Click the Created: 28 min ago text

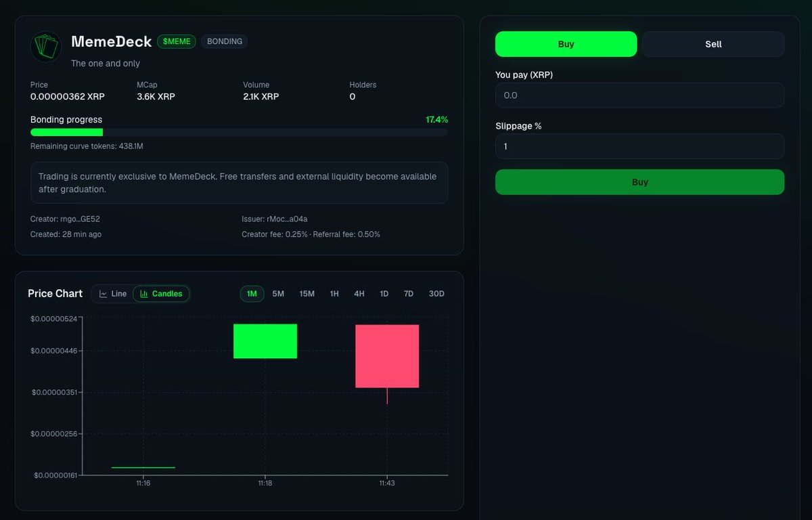click(66, 234)
